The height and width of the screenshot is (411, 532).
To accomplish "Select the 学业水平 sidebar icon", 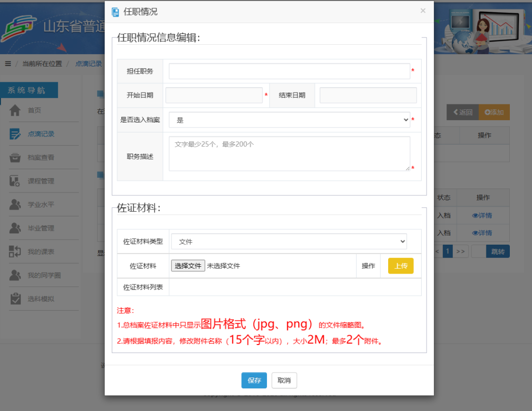I will [x=14, y=204].
